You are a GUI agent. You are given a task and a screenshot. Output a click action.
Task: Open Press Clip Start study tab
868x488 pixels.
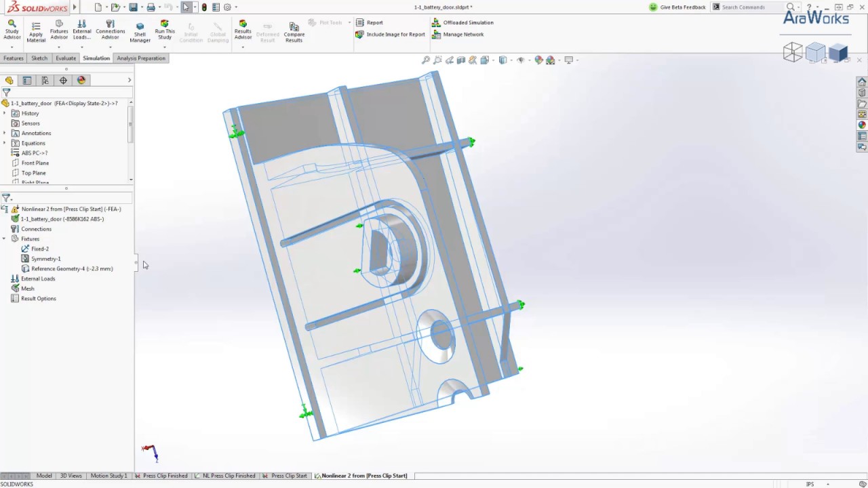click(x=285, y=476)
